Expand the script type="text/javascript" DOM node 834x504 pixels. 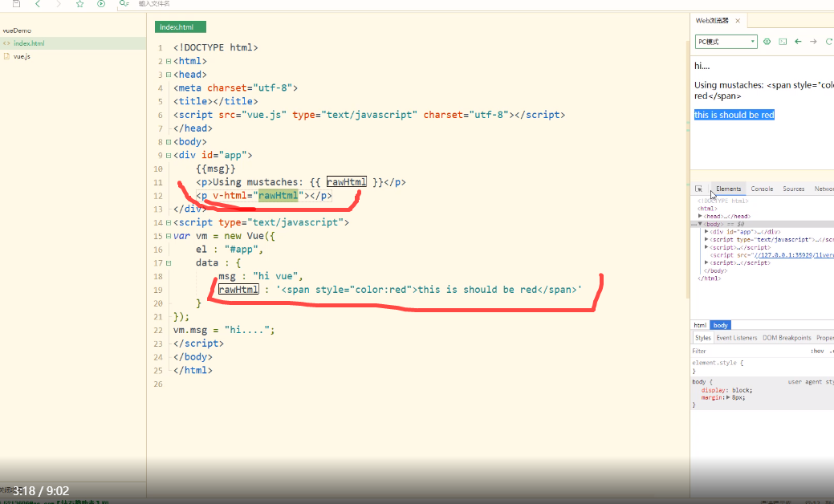706,239
